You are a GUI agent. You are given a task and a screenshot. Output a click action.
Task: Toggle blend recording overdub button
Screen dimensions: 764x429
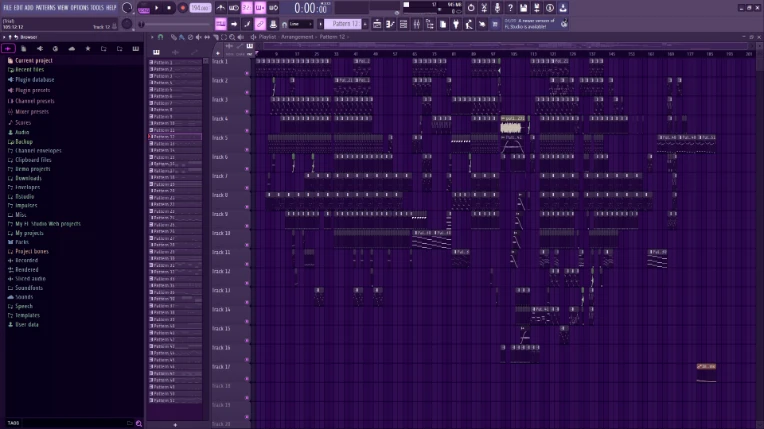pos(260,8)
